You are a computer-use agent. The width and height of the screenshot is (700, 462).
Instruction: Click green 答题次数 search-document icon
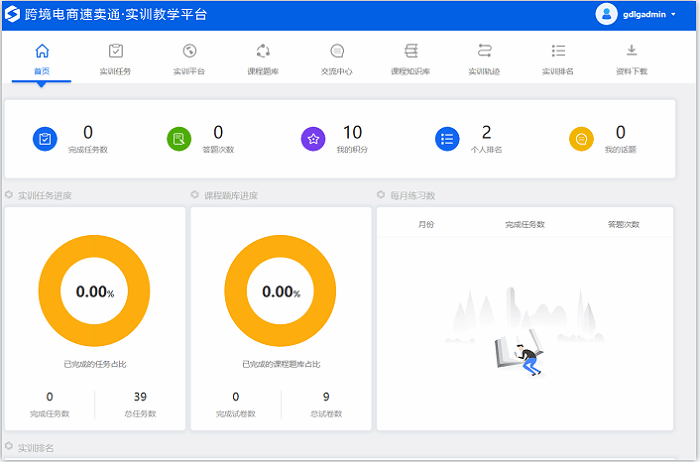tap(179, 139)
